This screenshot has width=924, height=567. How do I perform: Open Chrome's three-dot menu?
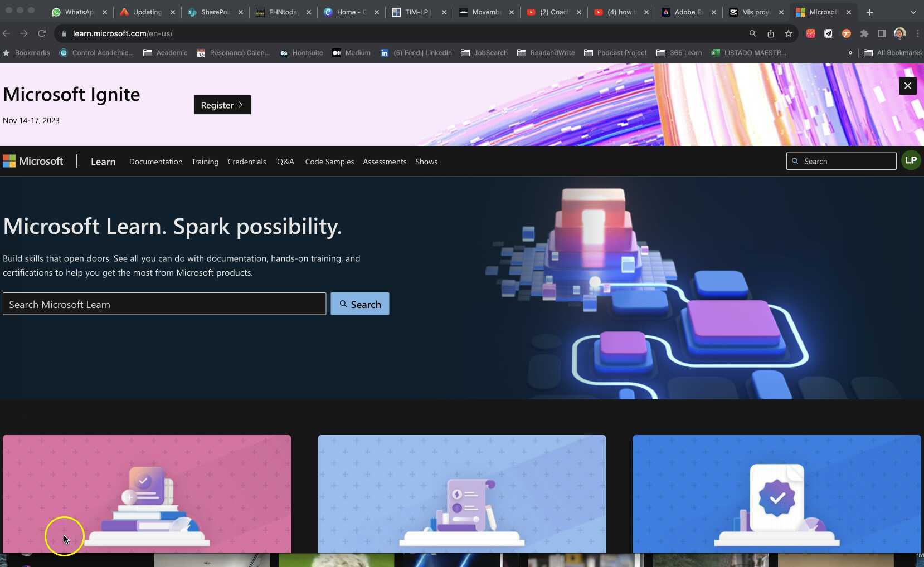pos(917,33)
